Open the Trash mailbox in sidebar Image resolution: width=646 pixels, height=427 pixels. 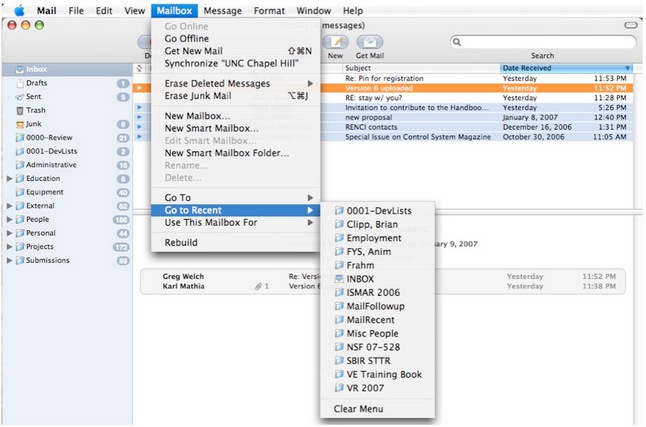[x=35, y=110]
